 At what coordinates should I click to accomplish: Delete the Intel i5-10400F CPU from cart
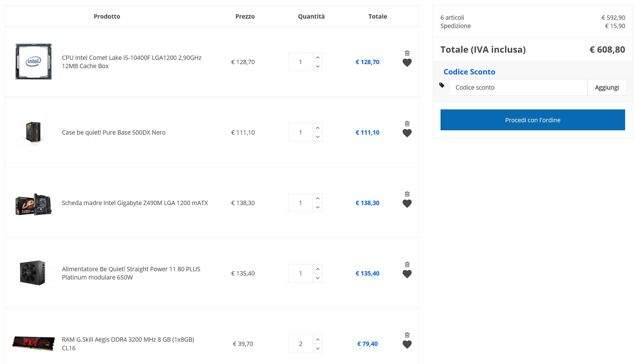tap(407, 53)
